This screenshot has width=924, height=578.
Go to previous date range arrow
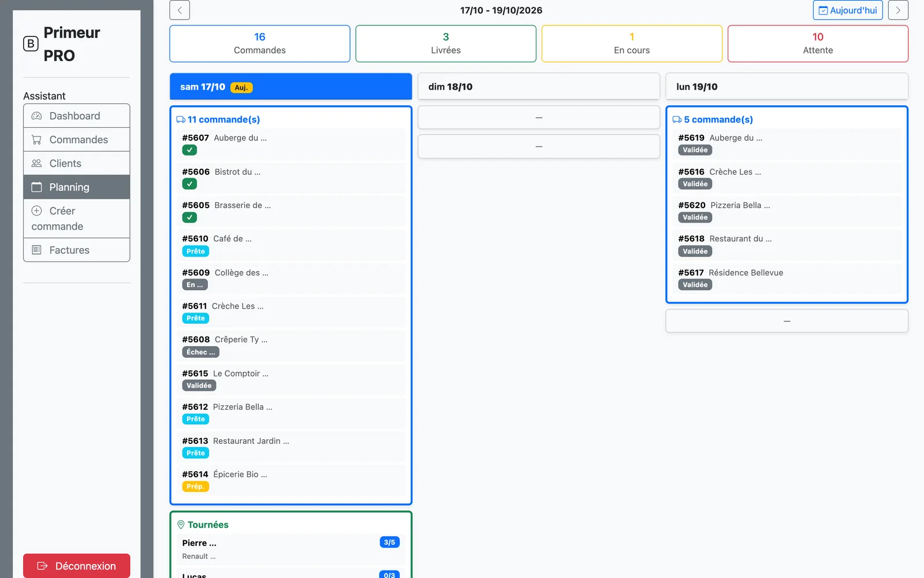pyautogui.click(x=180, y=10)
